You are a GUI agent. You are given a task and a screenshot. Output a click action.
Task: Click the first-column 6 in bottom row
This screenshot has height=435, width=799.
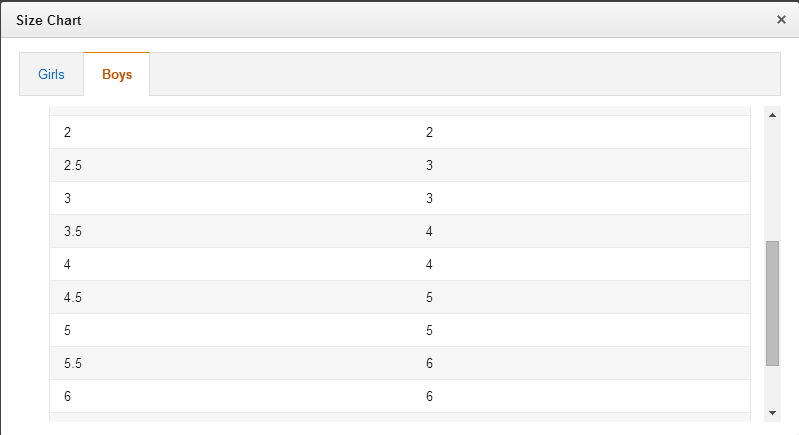click(x=67, y=396)
